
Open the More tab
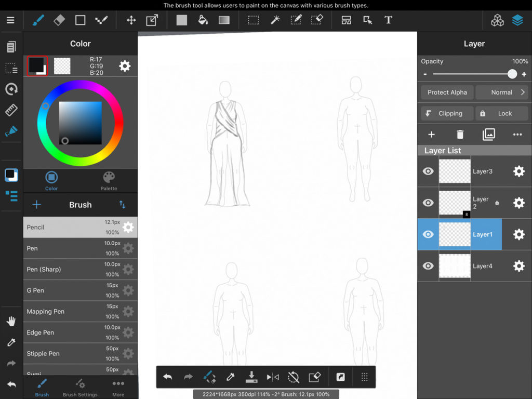coord(118,388)
